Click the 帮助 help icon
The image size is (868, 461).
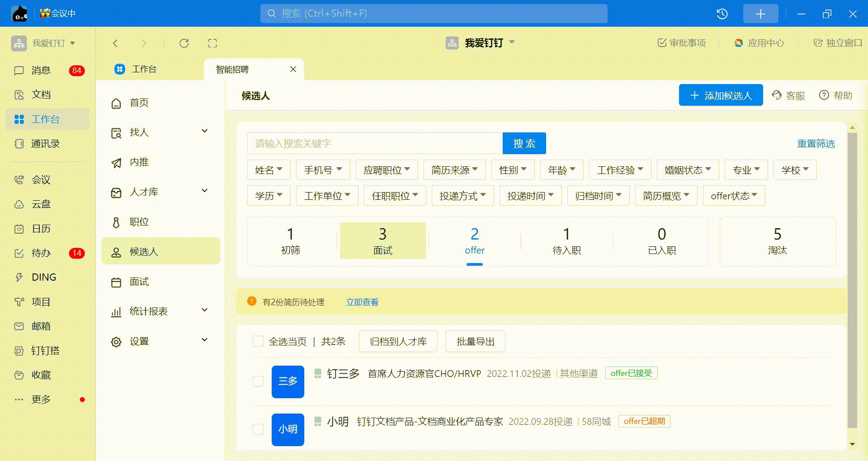(824, 95)
